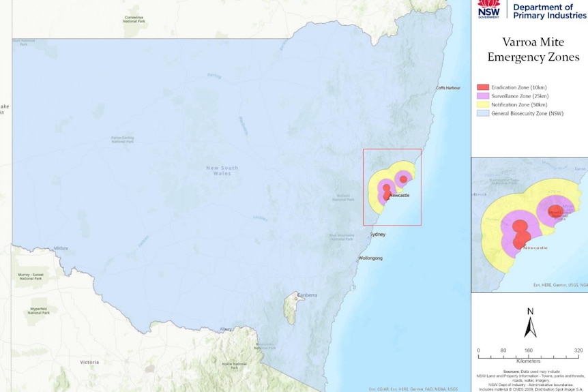
Task: Click the Darling river label
Action: 214,76
